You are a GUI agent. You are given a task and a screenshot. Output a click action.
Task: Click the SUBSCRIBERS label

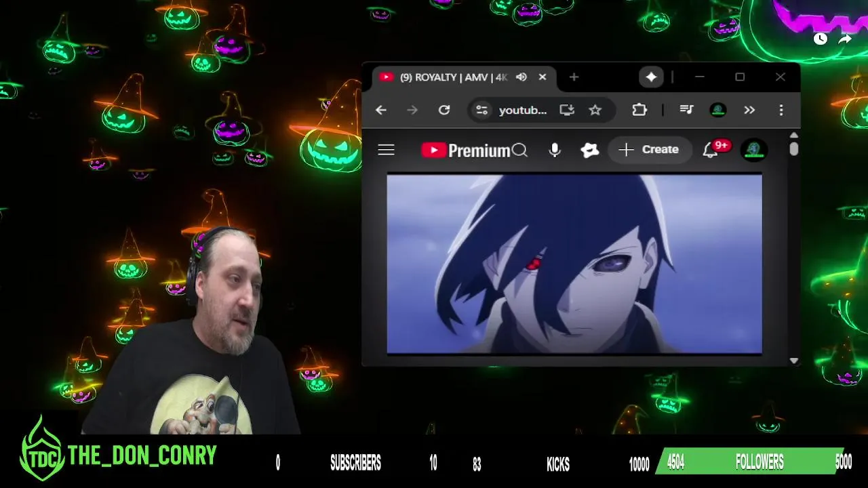[x=355, y=463]
